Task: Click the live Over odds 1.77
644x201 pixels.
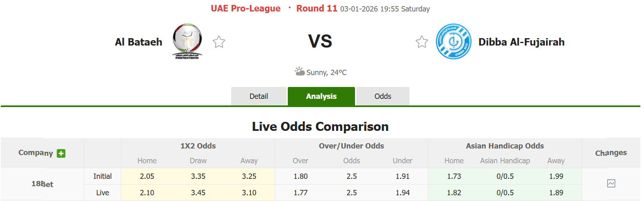Action: [300, 193]
